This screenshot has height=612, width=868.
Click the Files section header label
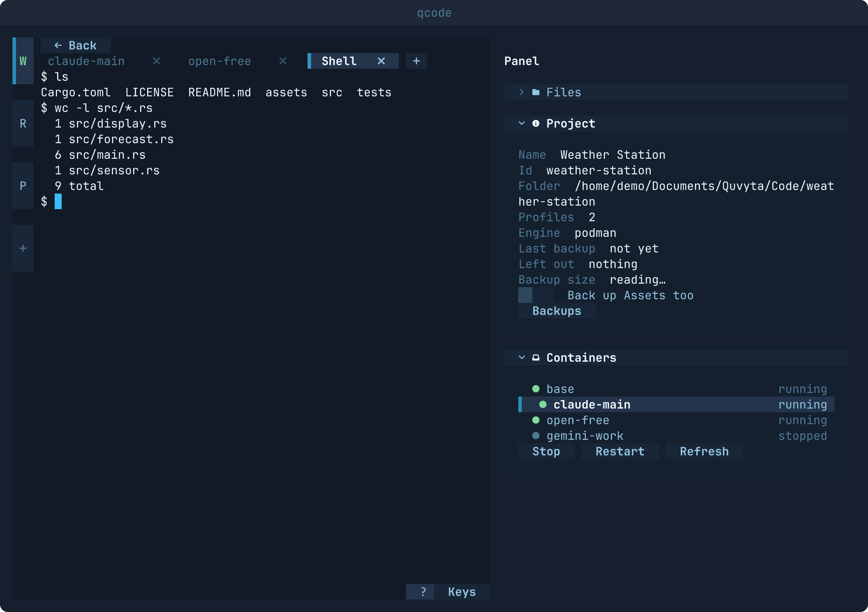coord(564,92)
